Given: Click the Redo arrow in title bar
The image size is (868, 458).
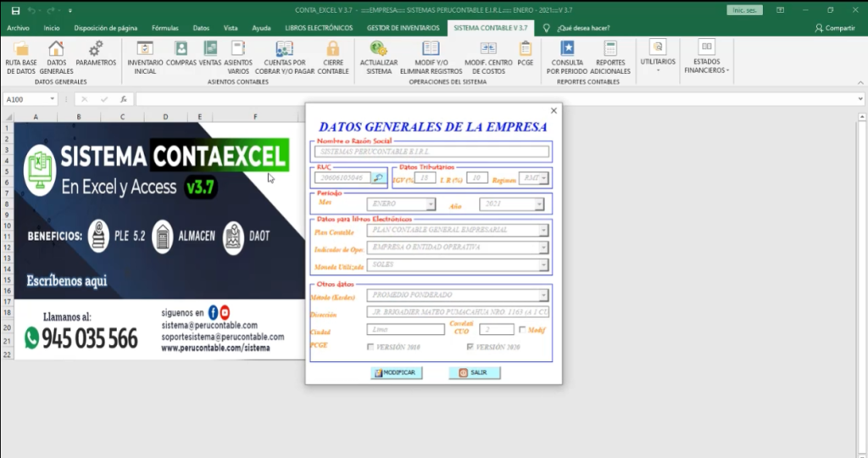Looking at the screenshot, I should point(50,10).
